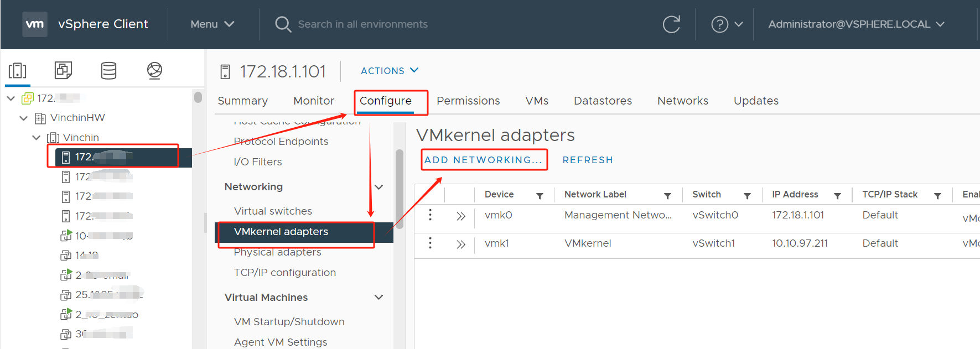Switch to VMs and Templates view
The image size is (980, 349).
tap(63, 70)
